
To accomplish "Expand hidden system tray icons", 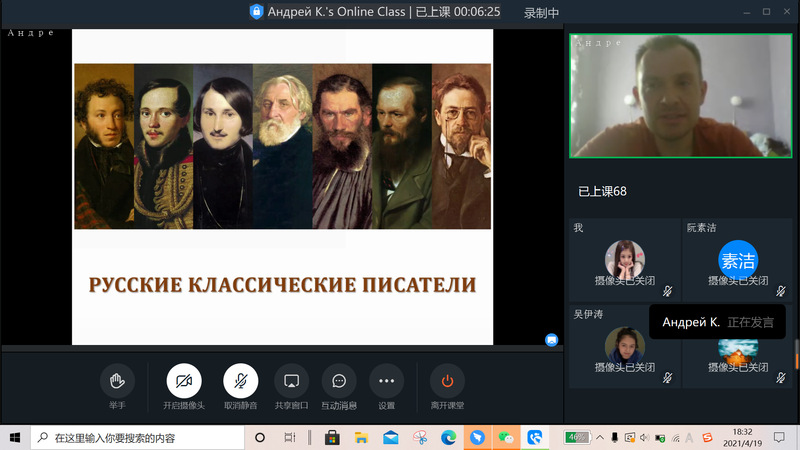I will (x=600, y=438).
